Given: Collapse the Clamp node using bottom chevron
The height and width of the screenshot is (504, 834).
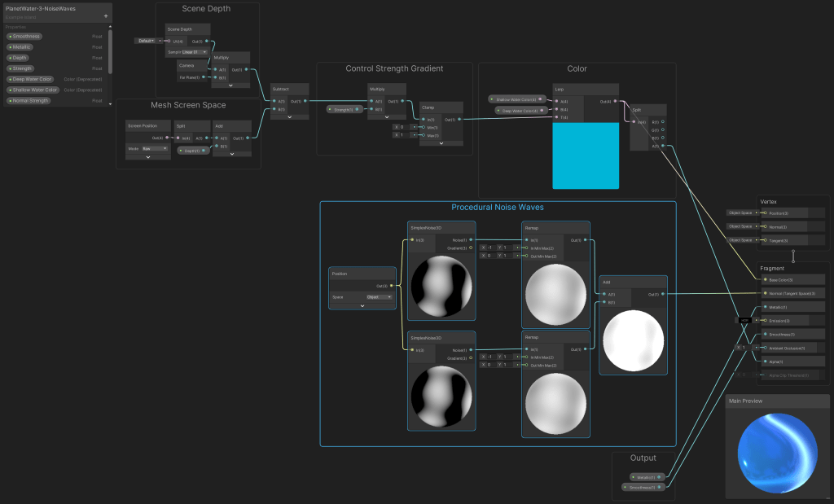Looking at the screenshot, I should click(441, 142).
